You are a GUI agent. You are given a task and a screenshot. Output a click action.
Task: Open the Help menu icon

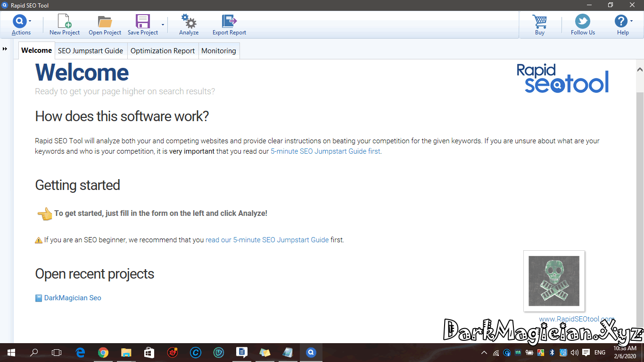[621, 21]
